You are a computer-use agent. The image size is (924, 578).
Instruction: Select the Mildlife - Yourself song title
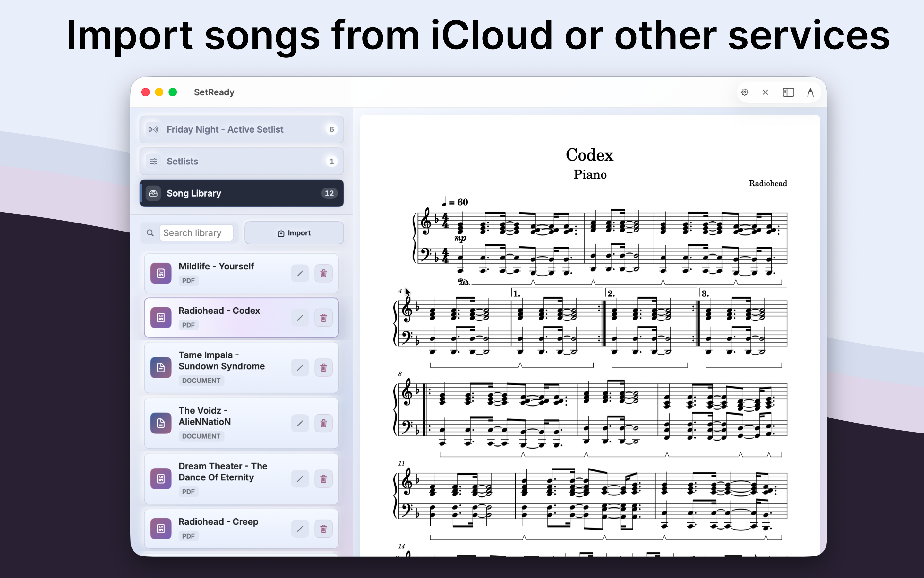216,266
